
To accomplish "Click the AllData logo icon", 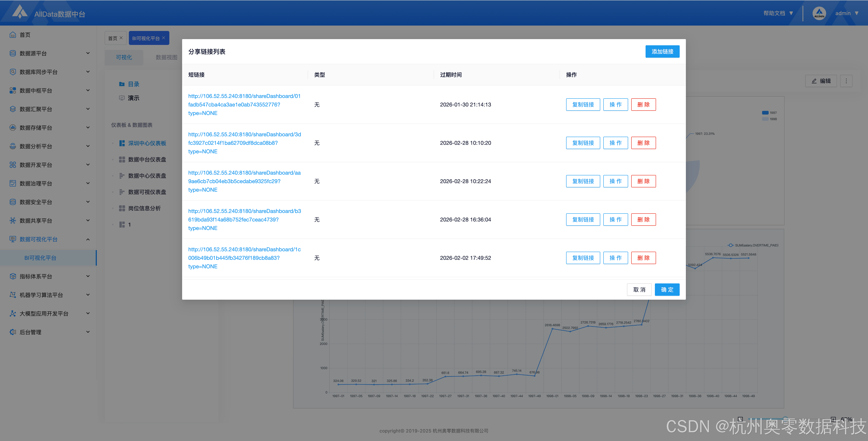I will pos(20,12).
